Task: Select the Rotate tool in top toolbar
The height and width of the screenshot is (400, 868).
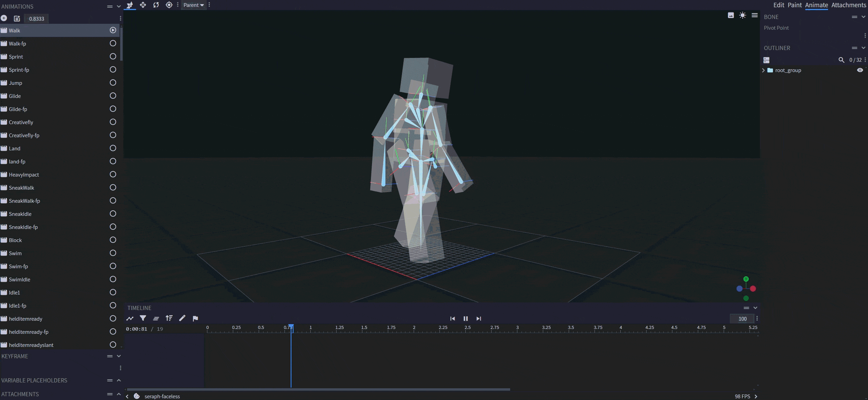Action: pos(156,5)
